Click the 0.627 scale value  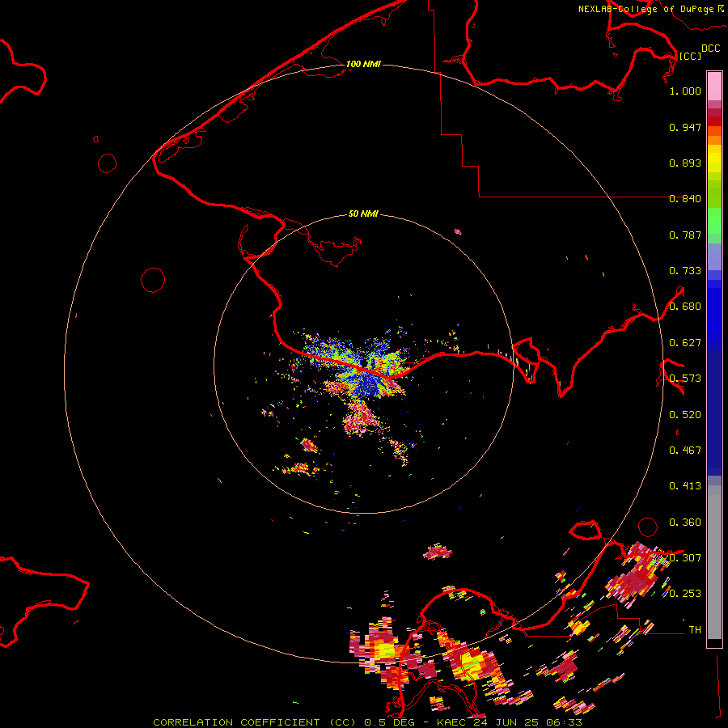[685, 343]
